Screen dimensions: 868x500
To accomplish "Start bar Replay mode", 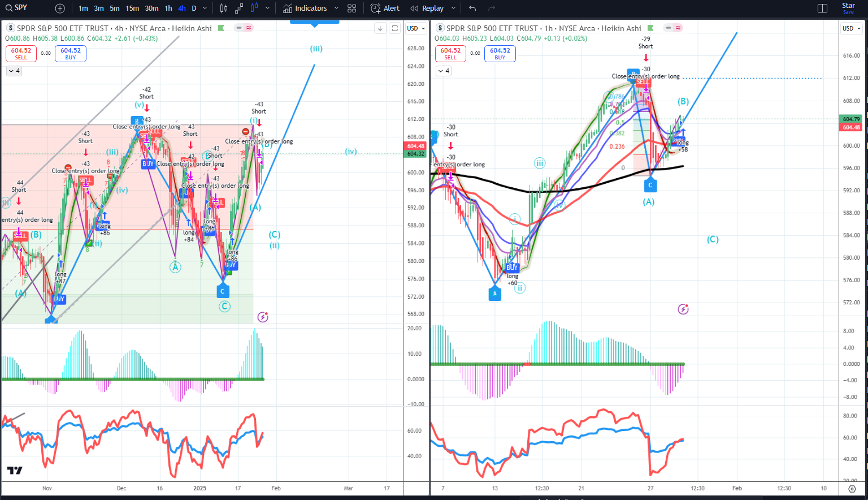I will click(x=427, y=8).
